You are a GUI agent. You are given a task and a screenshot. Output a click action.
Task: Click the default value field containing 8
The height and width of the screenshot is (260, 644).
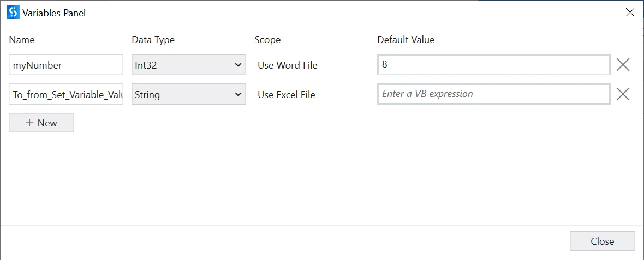[494, 65]
